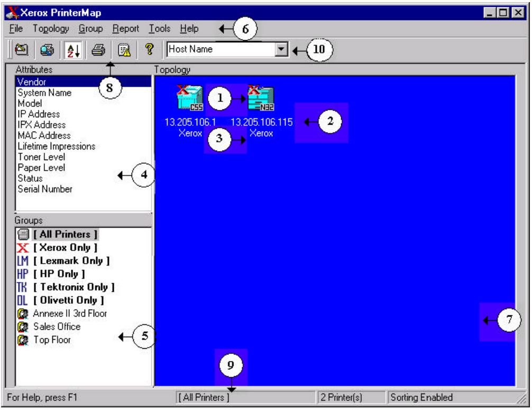Toggle the A-Z sorting toolbar button
This screenshot has width=532, height=410.
tap(74, 50)
